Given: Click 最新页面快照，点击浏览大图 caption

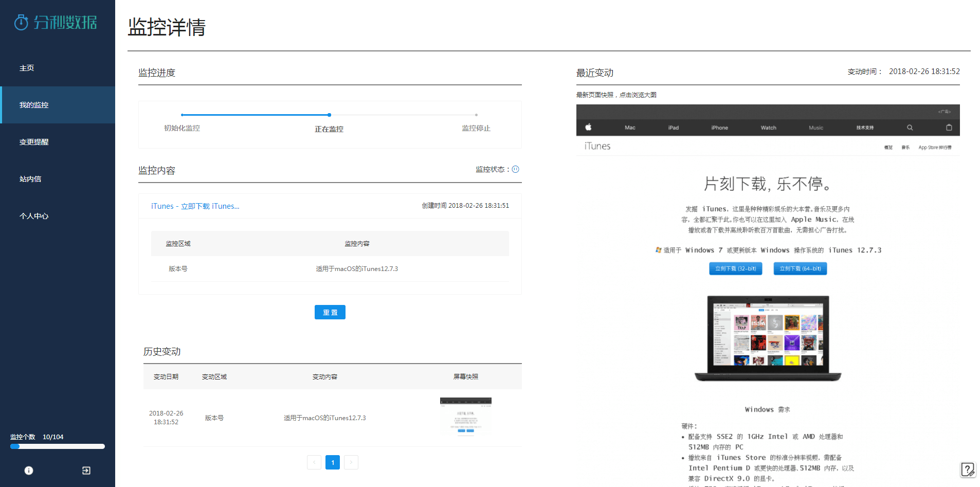Looking at the screenshot, I should coord(616,95).
